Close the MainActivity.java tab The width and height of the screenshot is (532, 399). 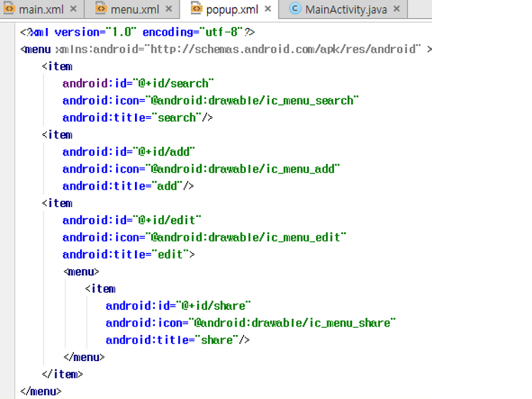tap(397, 9)
